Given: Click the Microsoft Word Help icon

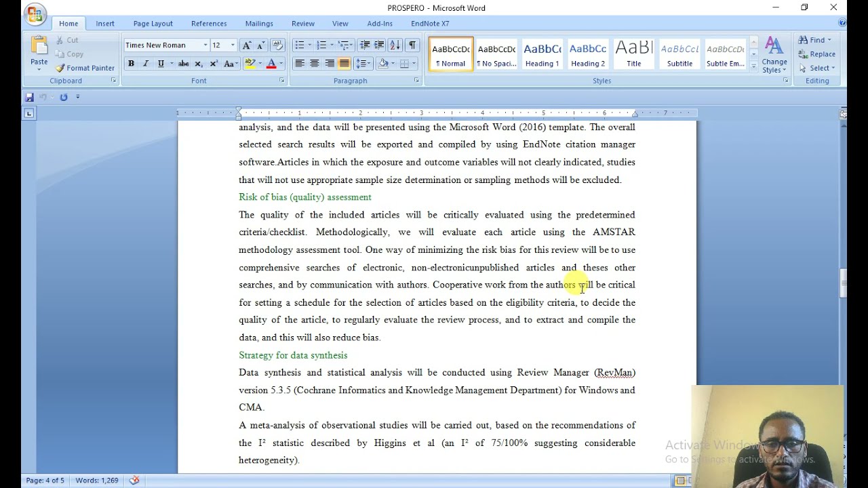Looking at the screenshot, I should (x=842, y=23).
